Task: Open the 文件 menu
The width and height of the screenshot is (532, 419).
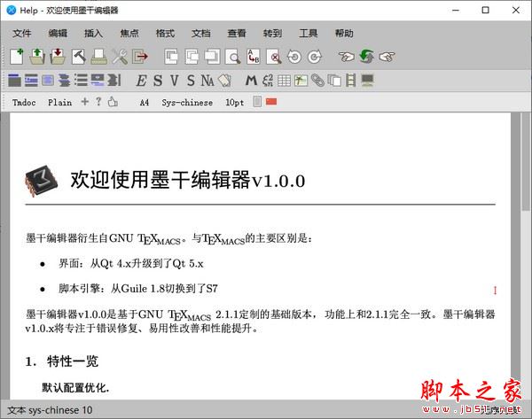Action: point(22,34)
